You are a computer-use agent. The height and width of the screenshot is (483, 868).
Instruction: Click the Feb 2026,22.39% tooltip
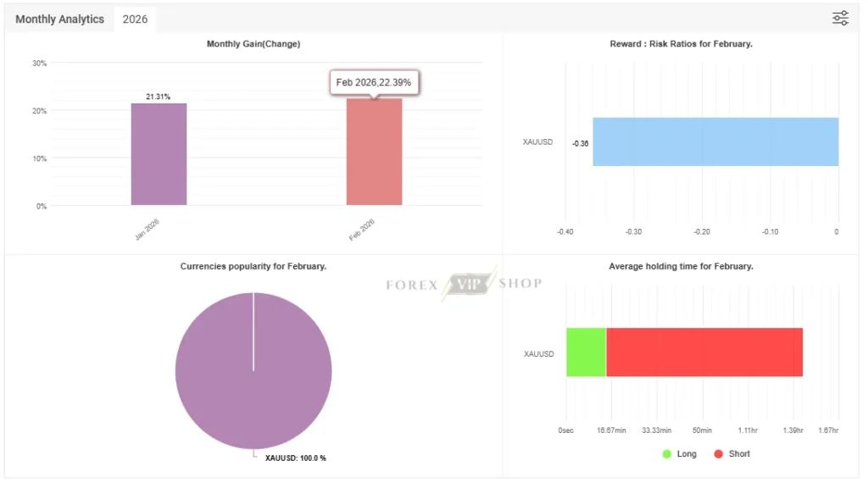(374, 82)
